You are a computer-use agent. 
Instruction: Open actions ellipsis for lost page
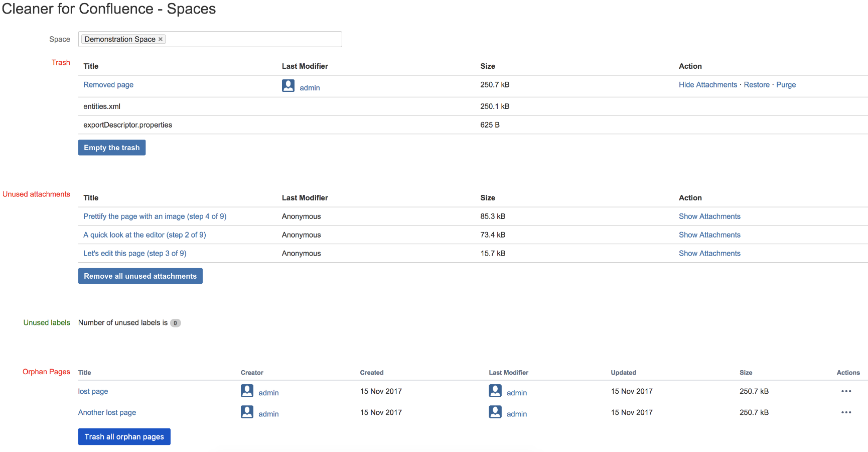point(846,391)
